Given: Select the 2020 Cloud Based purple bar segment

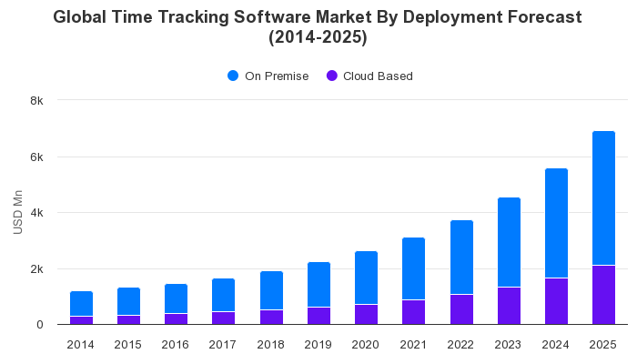Looking at the screenshot, I should point(366,315).
